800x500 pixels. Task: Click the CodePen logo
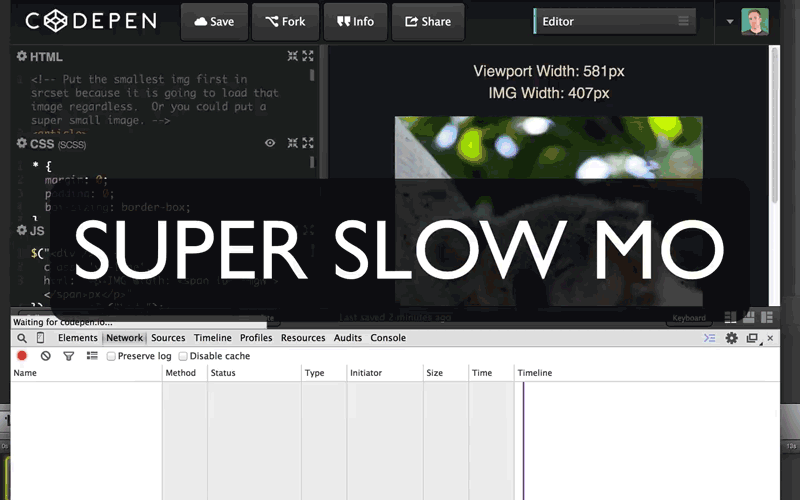pos(89,21)
